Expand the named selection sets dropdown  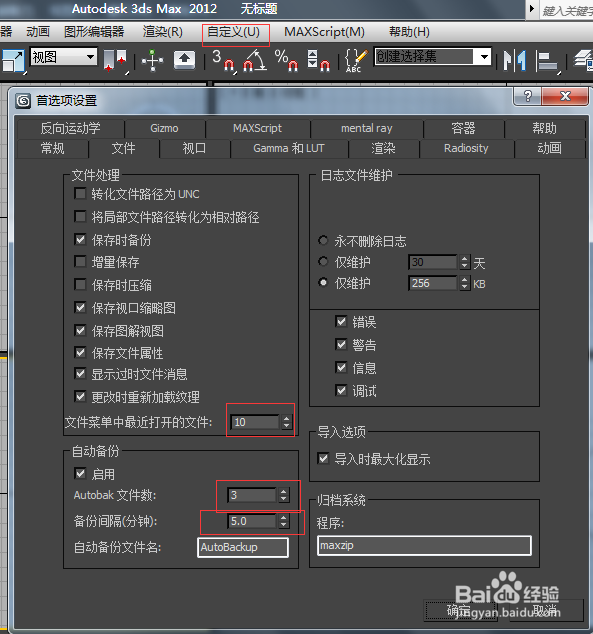484,57
